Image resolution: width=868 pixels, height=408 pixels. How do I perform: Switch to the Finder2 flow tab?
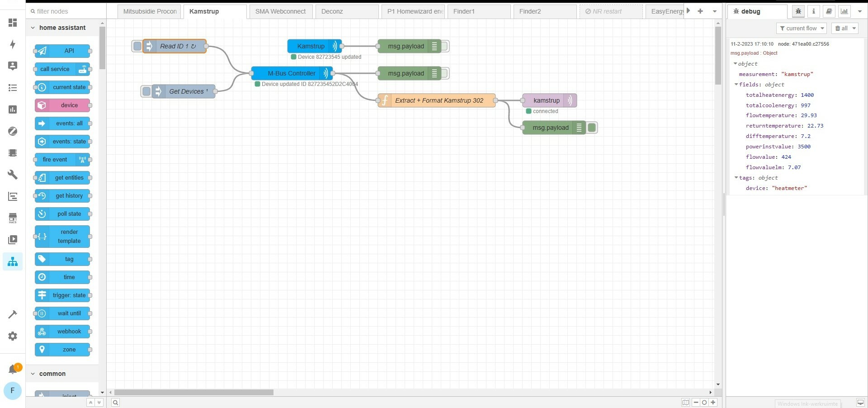pyautogui.click(x=545, y=11)
